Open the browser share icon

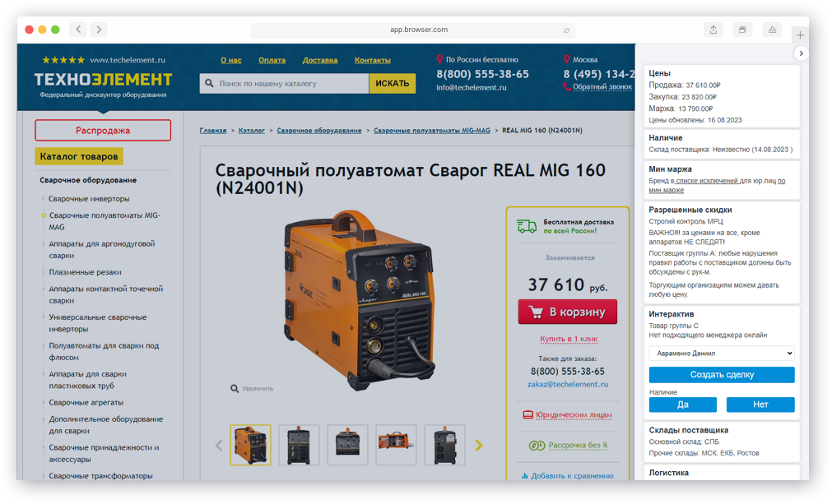coord(713,30)
